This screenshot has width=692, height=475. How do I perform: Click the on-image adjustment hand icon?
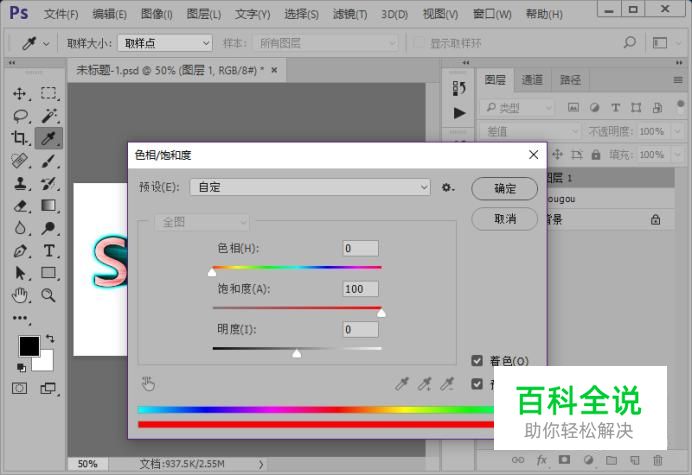coord(148,384)
